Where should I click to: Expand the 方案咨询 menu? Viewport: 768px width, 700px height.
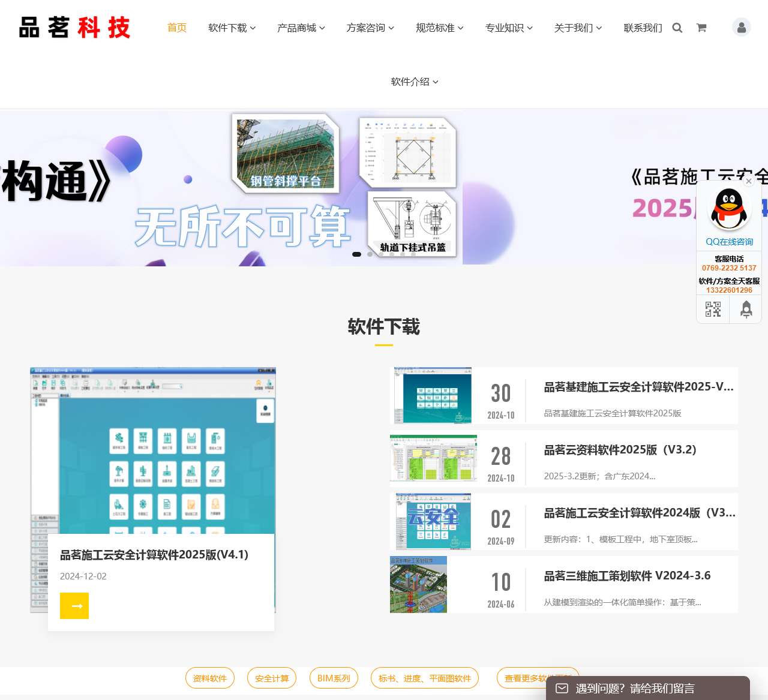(370, 28)
